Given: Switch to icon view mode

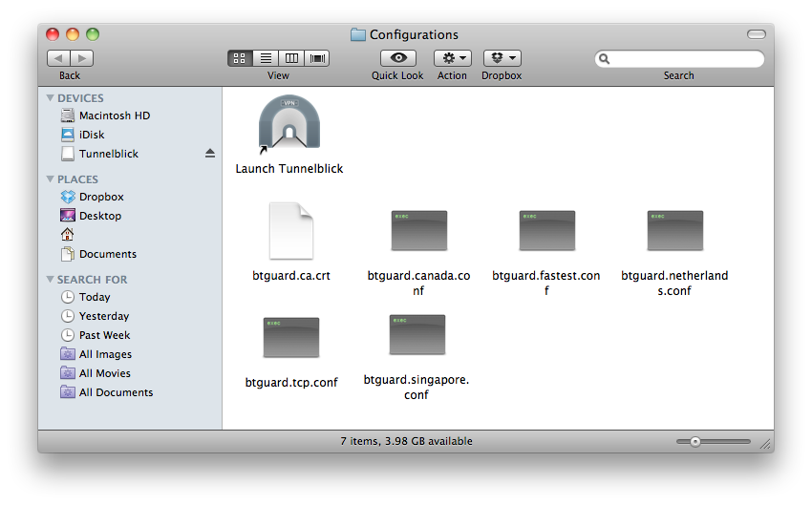Looking at the screenshot, I should coord(240,58).
